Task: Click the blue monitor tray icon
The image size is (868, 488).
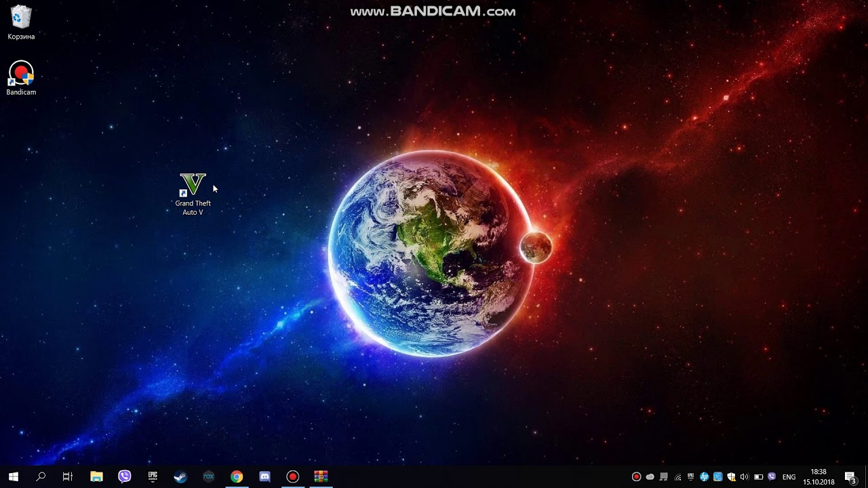Action: click(x=718, y=476)
